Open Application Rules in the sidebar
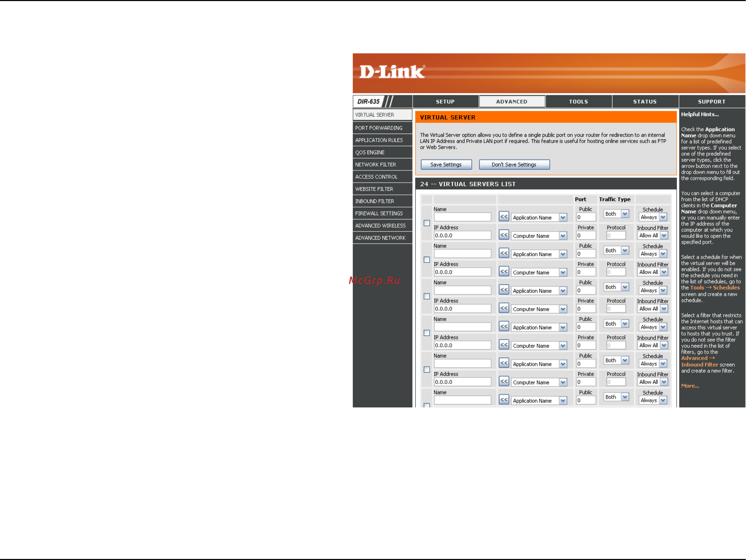The image size is (746, 560). pyautogui.click(x=382, y=140)
